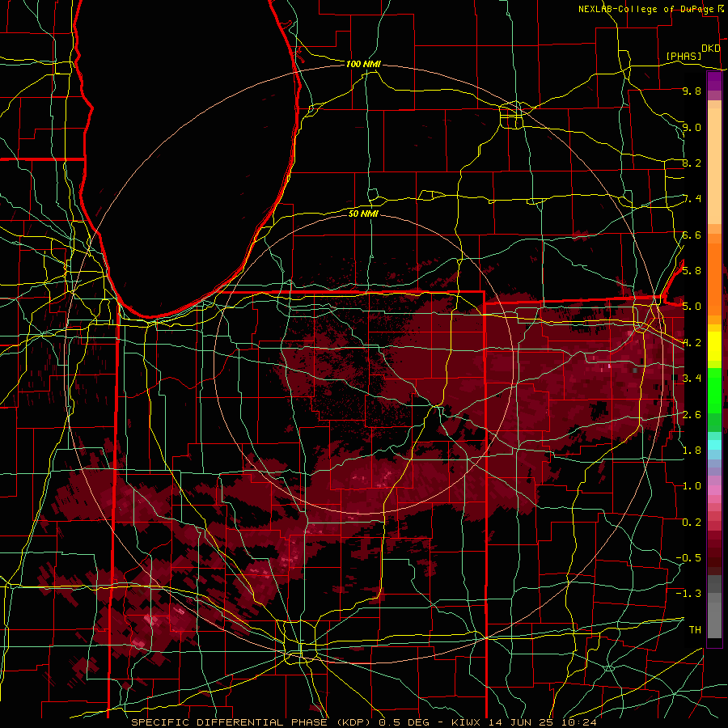Click the 5.8 value on color scale
This screenshot has width=728, height=728.
(x=692, y=270)
